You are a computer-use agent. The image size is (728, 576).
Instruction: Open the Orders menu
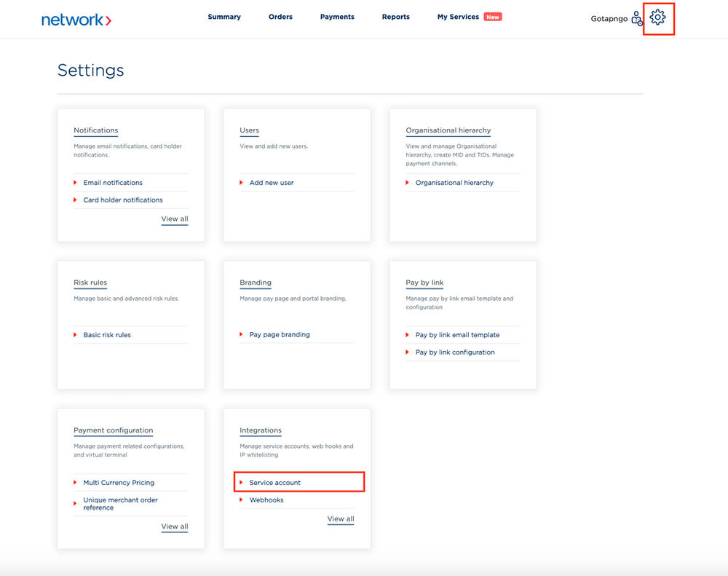[280, 16]
